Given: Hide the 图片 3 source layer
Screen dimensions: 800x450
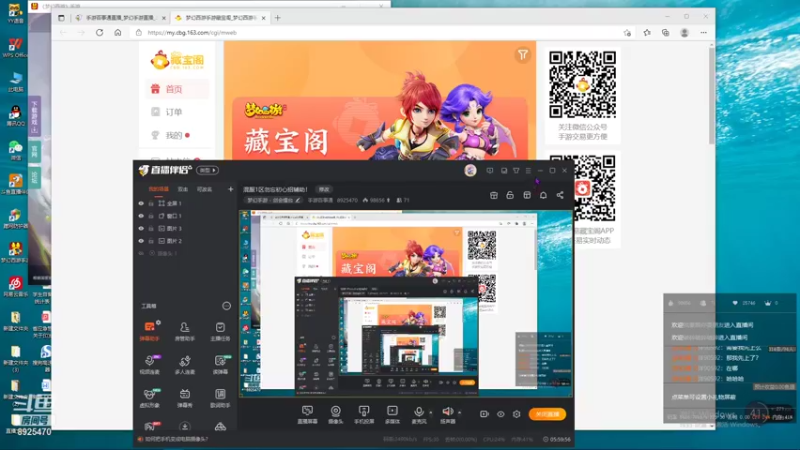Looking at the screenshot, I should click(x=141, y=229).
